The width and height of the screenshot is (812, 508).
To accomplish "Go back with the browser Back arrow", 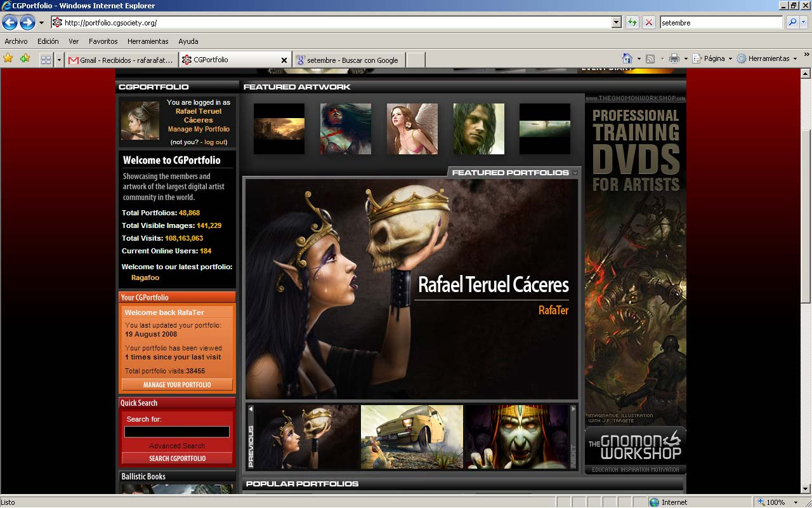I will 10,23.
